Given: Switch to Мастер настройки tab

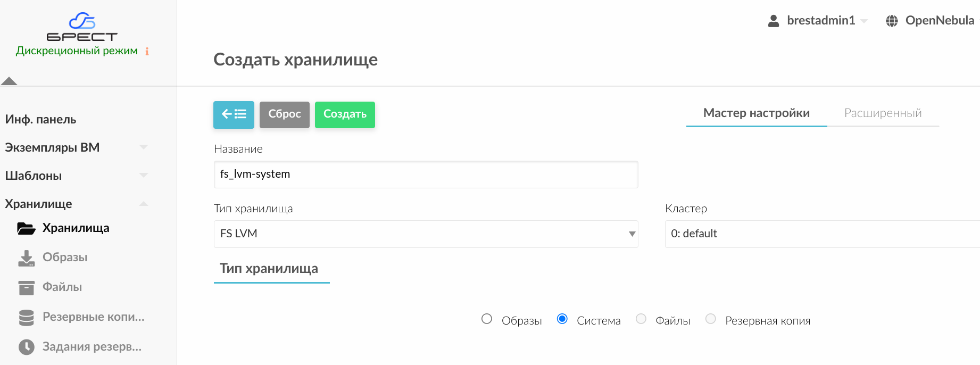Looking at the screenshot, I should coord(756,113).
